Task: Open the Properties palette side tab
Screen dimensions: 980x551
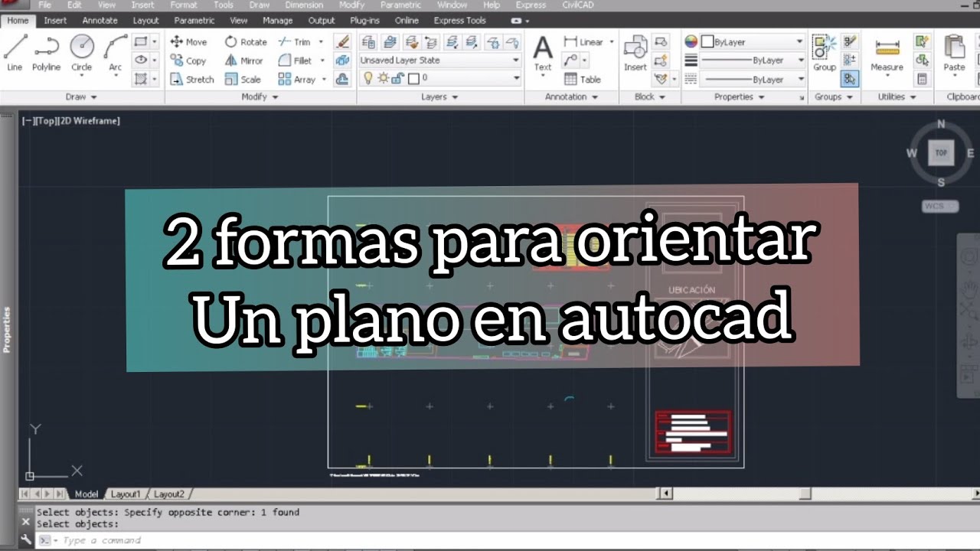Action: (x=7, y=329)
